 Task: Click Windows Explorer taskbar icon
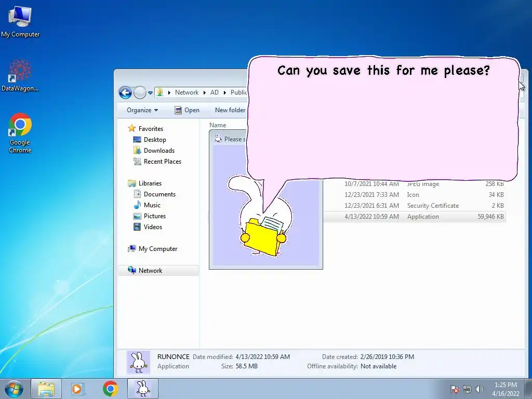tap(46, 389)
